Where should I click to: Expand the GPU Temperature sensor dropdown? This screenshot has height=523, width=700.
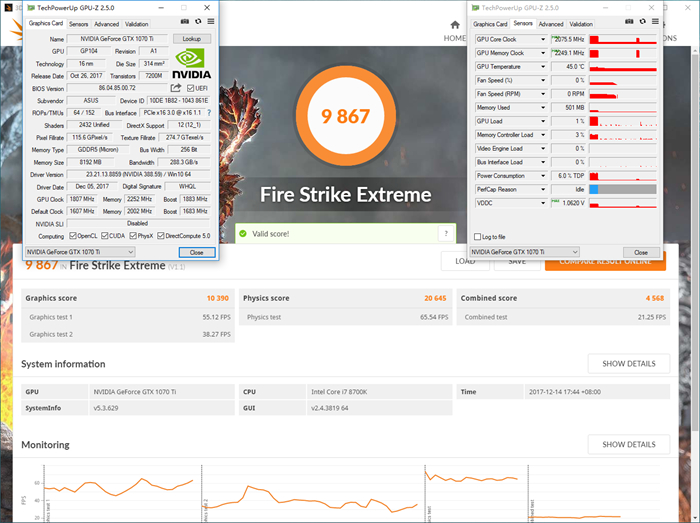pyautogui.click(x=543, y=66)
